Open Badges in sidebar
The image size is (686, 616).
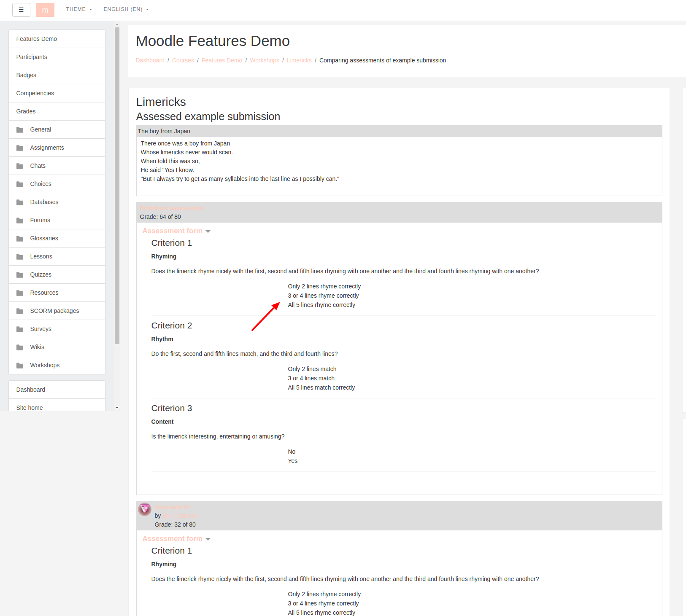coord(57,75)
